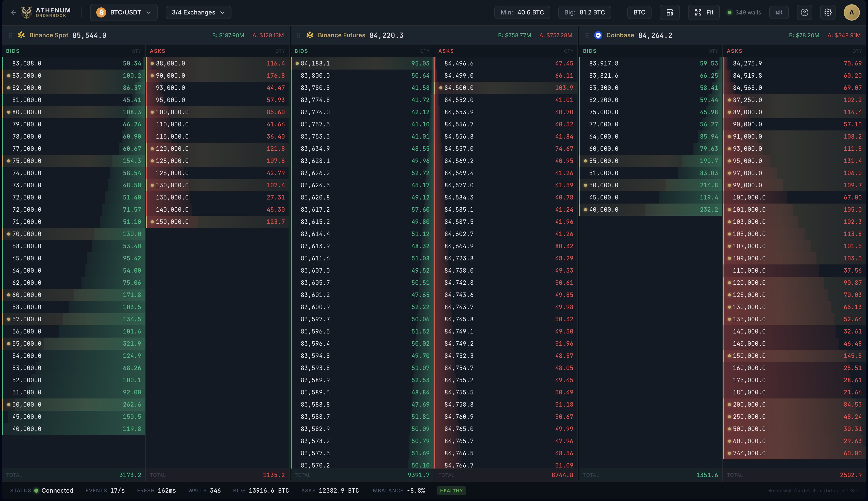The image size is (868, 501).
Task: Select Coinbase bid row 40,000.0
Action: [x=651, y=210]
